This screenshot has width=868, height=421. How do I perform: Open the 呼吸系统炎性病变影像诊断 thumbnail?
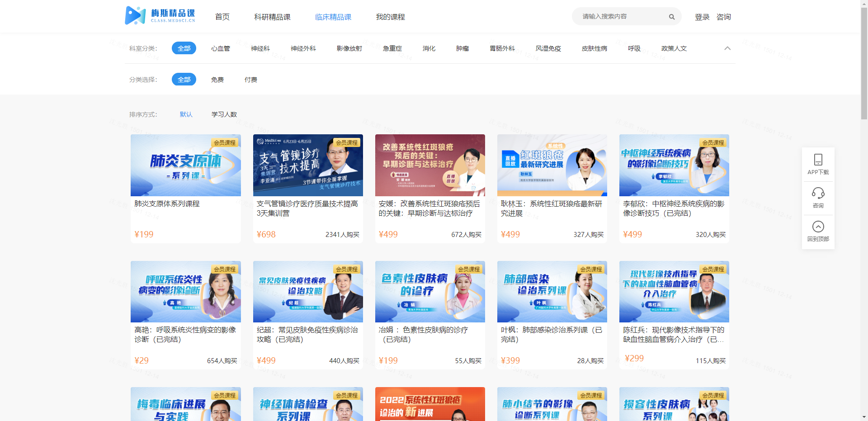click(x=186, y=292)
